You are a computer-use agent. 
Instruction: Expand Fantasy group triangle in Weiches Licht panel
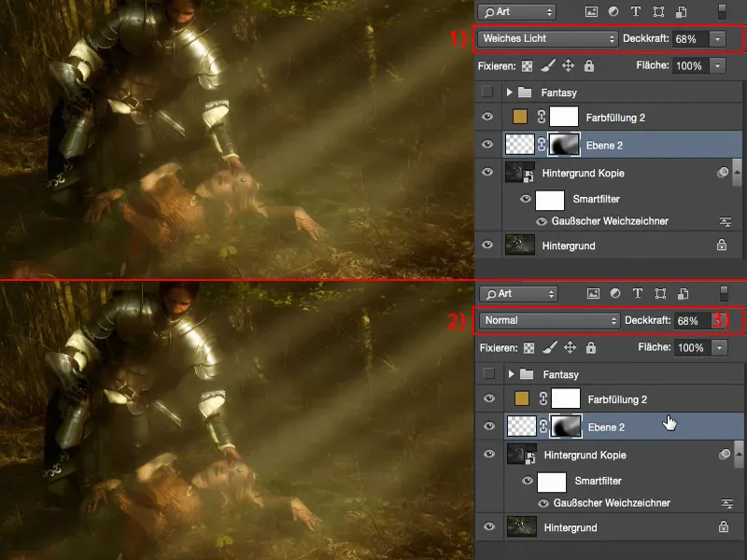click(509, 91)
